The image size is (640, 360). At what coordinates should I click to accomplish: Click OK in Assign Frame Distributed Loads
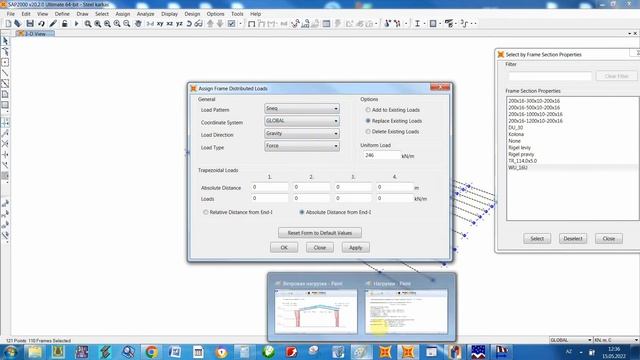284,248
